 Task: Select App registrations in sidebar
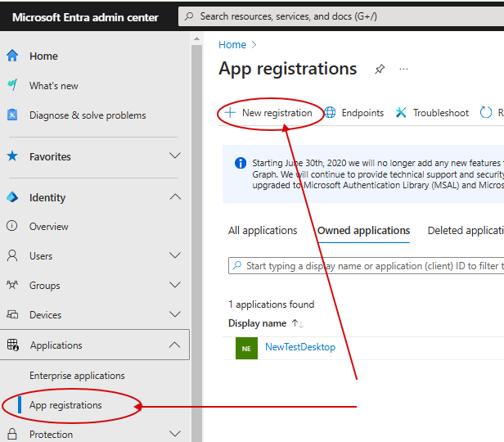(x=65, y=405)
